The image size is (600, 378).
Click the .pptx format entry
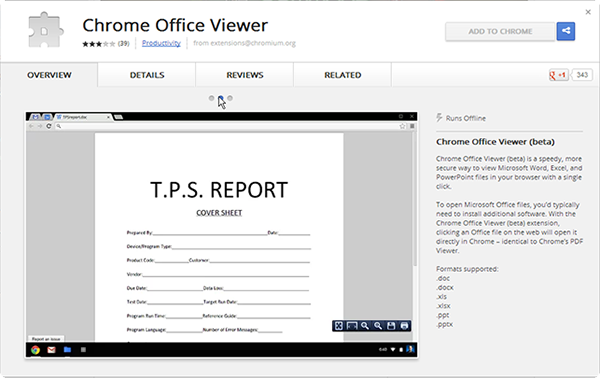[x=444, y=324]
